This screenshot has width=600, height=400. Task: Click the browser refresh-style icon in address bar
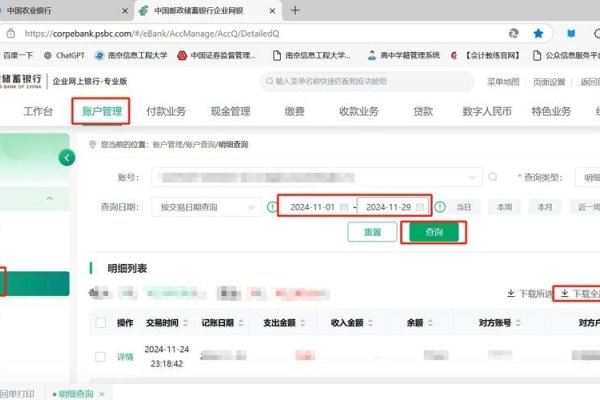tap(514, 34)
